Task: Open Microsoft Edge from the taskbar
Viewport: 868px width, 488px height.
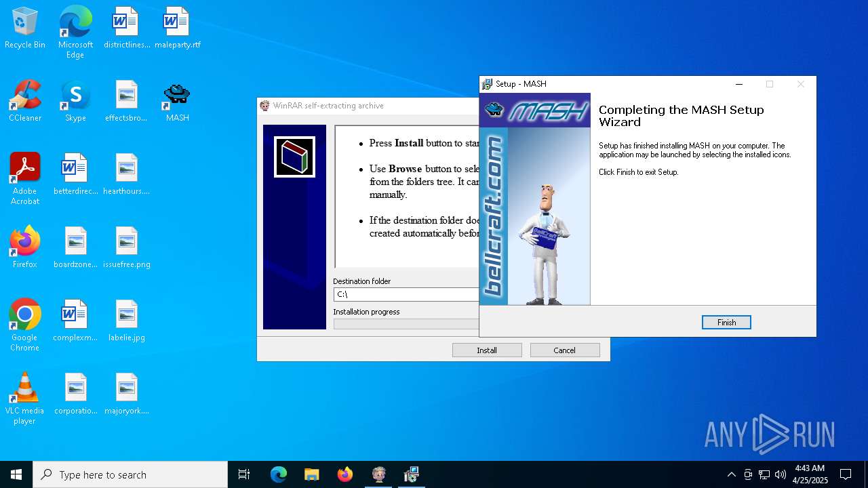Action: pos(279,474)
